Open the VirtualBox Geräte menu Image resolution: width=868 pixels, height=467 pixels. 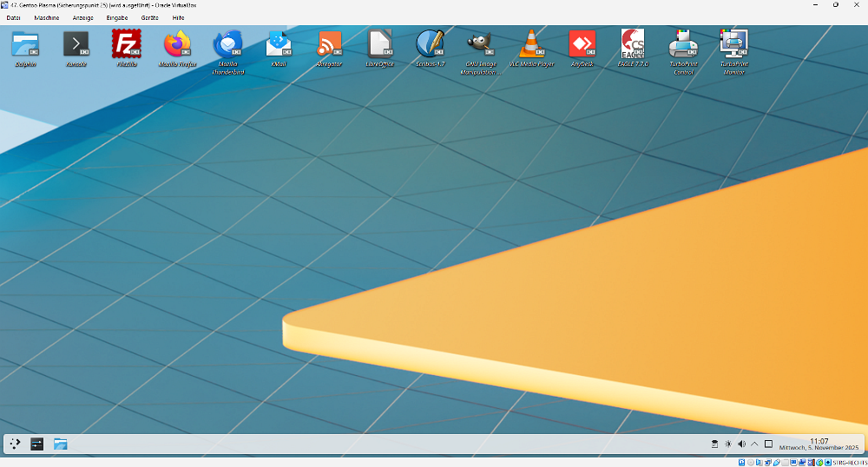point(150,17)
